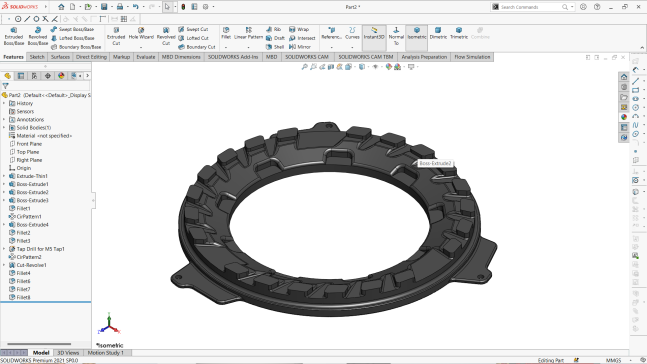The image size is (647, 364).
Task: Choose Boundary Boss/Base command
Action: 76,47
